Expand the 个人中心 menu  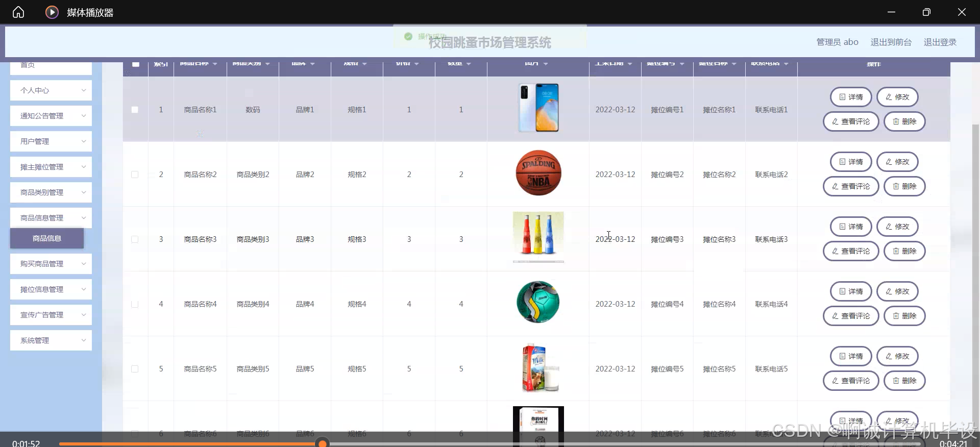[51, 90]
